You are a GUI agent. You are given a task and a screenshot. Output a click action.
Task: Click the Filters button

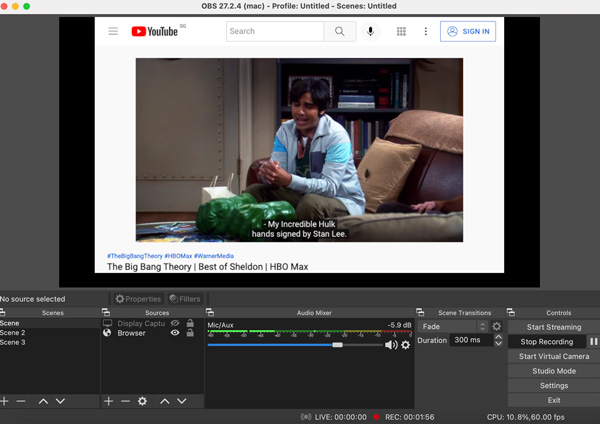point(185,298)
